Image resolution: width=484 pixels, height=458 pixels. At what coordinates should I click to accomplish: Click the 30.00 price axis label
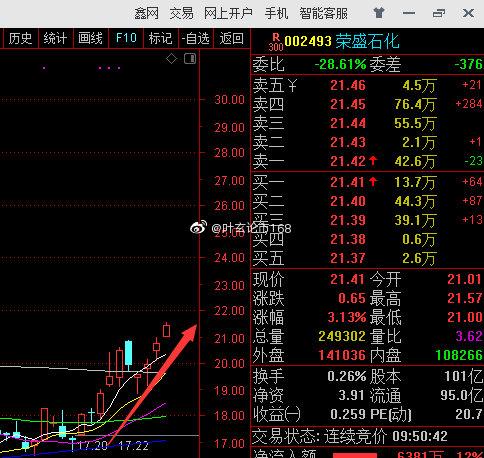229,100
